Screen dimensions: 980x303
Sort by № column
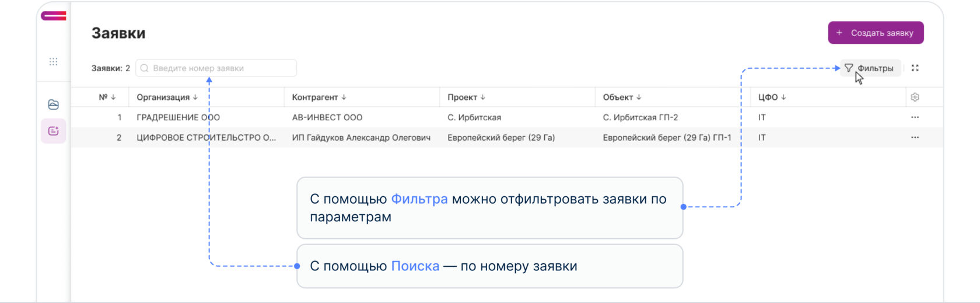107,97
